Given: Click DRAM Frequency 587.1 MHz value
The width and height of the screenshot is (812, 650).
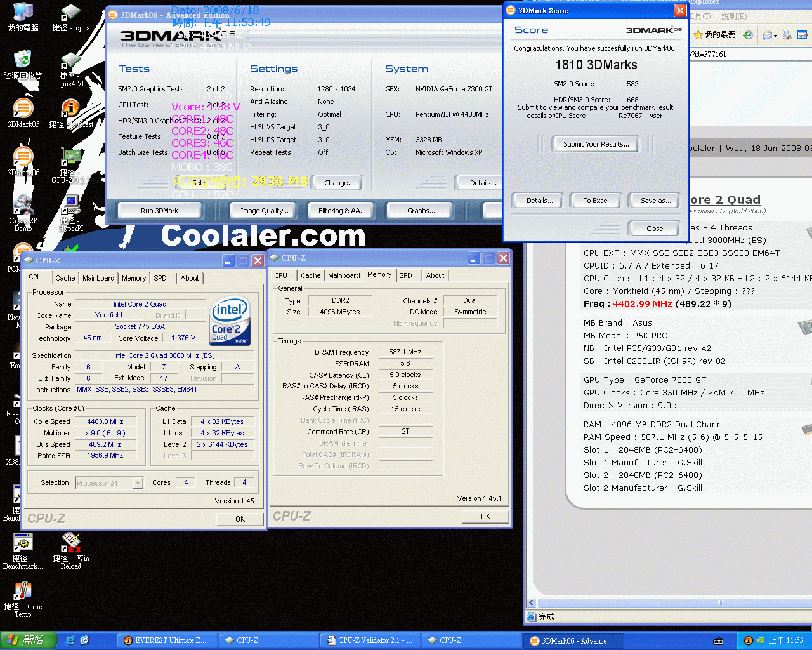Looking at the screenshot, I should (405, 352).
